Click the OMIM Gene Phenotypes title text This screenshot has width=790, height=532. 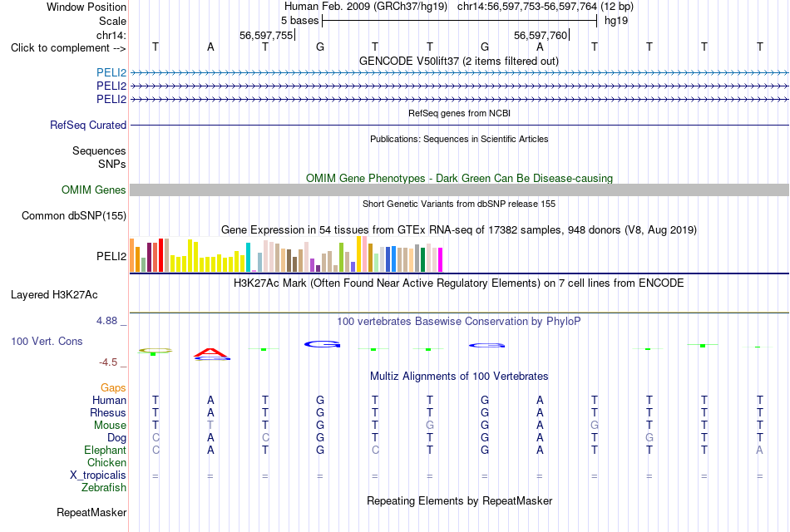(459, 179)
